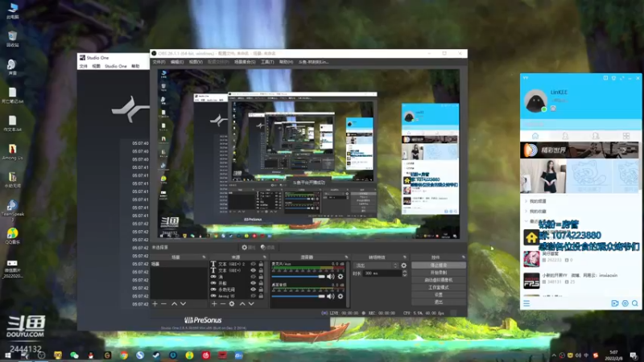Adjust 时长 300 ms duration stepper arrows

coord(405,274)
